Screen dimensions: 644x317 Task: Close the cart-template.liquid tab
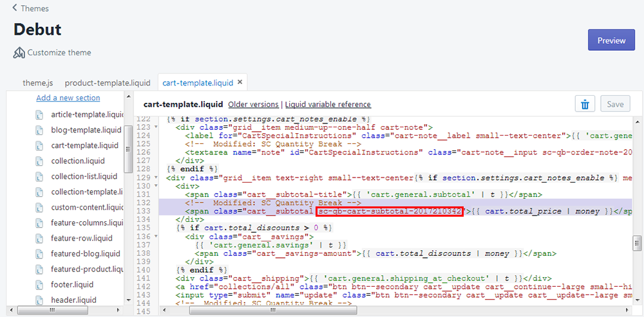[x=240, y=82]
